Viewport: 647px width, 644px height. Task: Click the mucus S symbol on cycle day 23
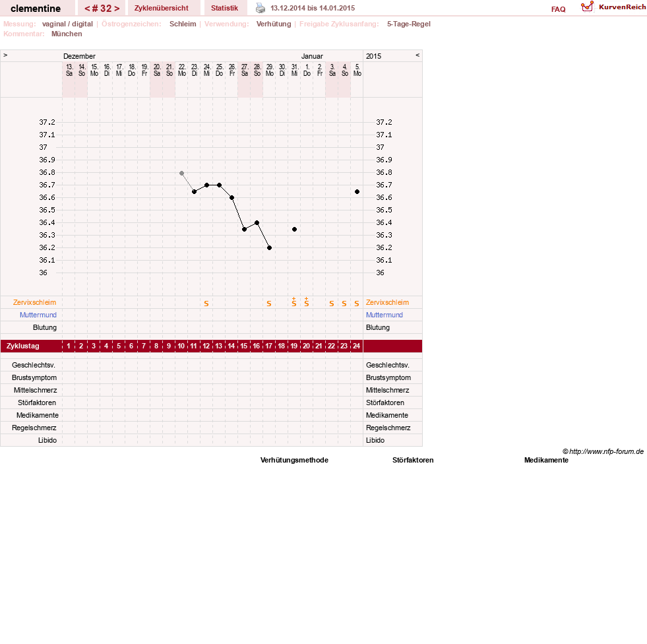[344, 304]
